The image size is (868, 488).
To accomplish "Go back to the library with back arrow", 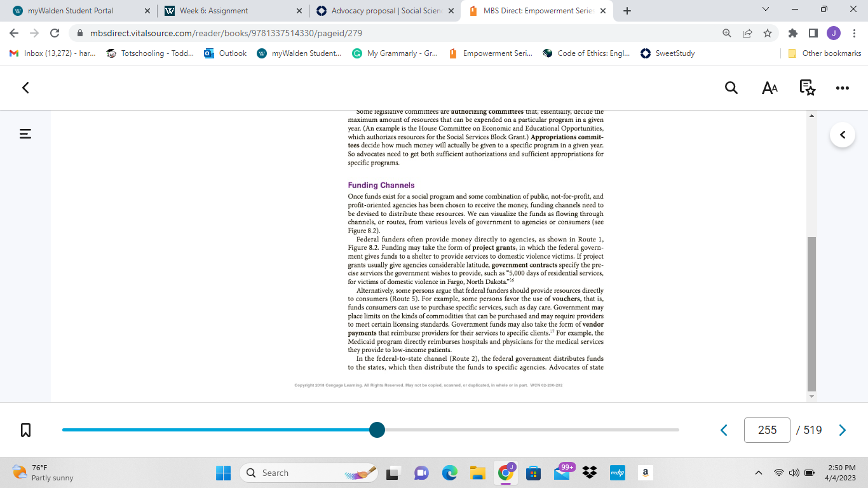I will 25,88.
